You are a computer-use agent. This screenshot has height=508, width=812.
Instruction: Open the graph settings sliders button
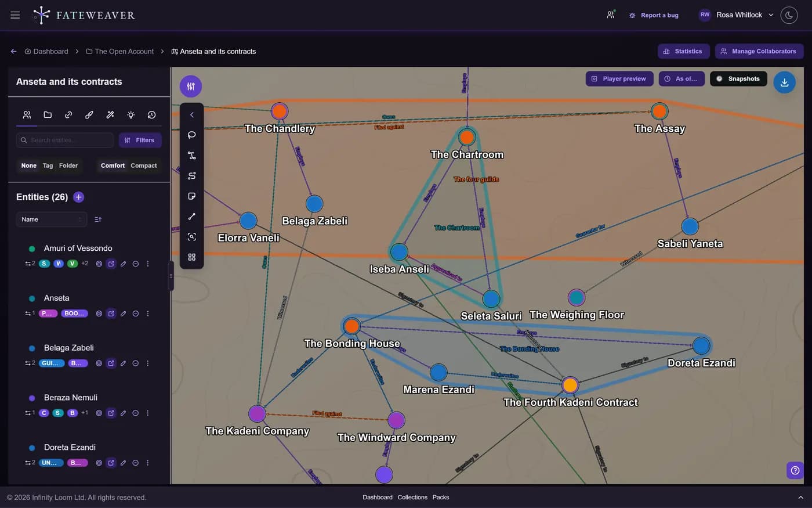point(191,87)
